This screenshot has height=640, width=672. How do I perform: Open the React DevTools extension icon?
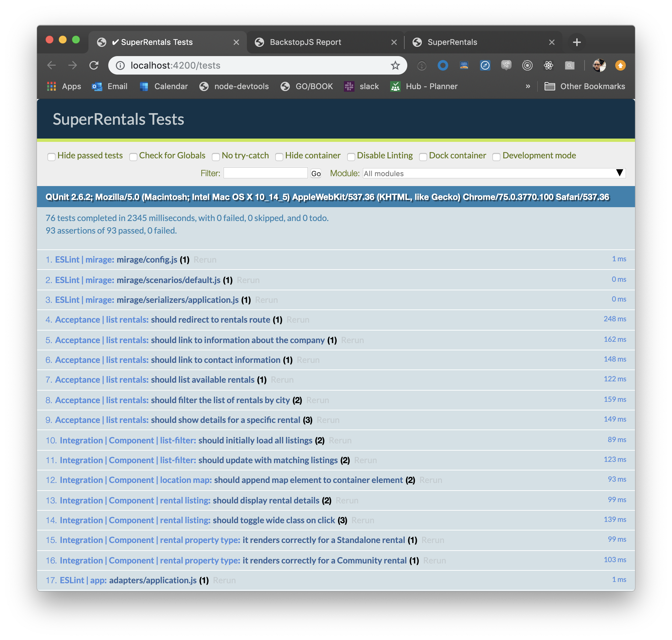pos(548,65)
